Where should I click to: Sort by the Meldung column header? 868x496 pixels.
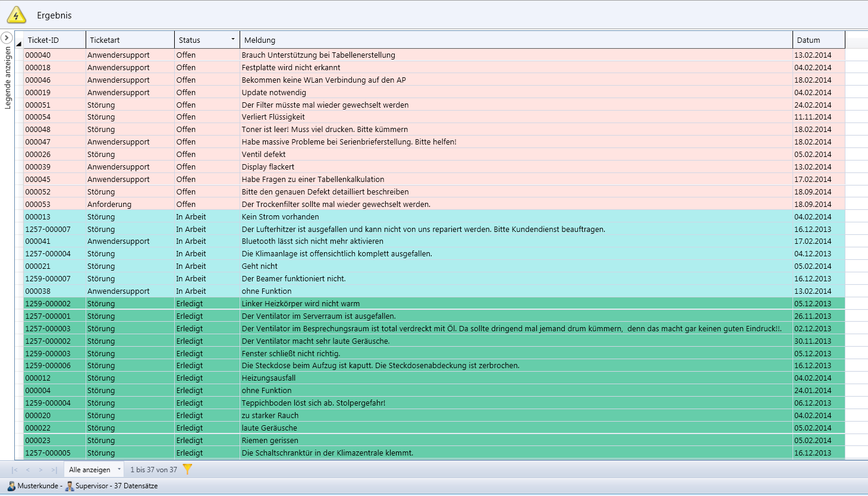(516, 40)
